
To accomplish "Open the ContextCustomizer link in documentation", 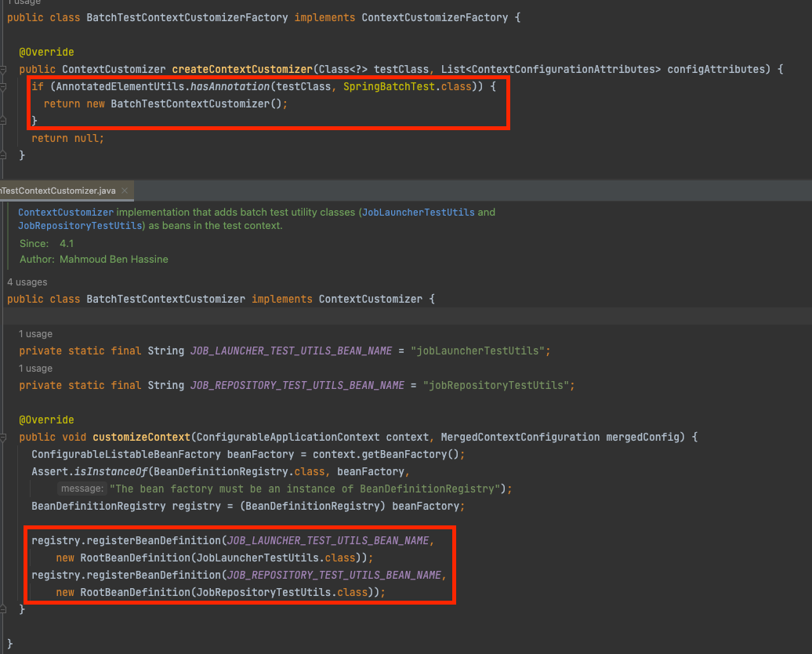I will coord(66,213).
